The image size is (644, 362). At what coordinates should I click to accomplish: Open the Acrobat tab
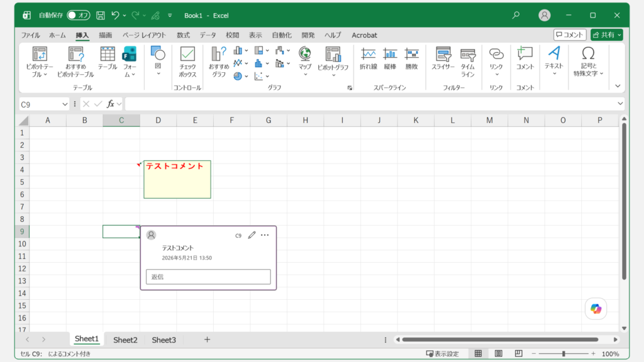coord(364,35)
